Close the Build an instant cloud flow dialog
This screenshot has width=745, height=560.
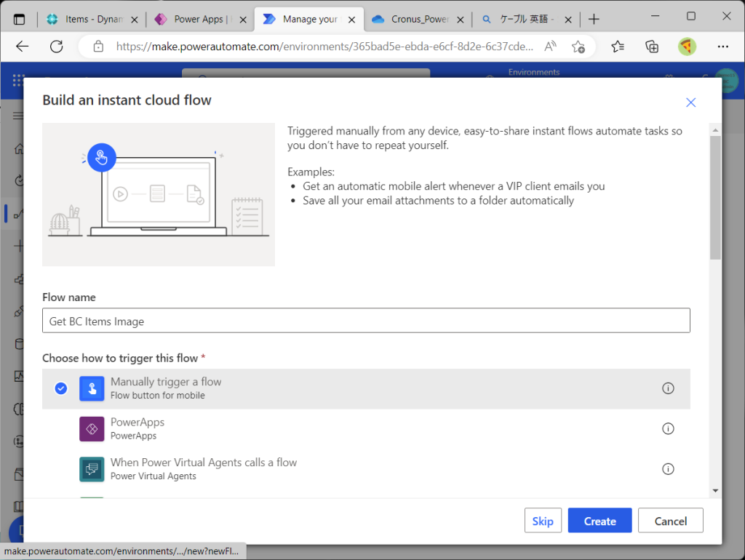pos(691,103)
